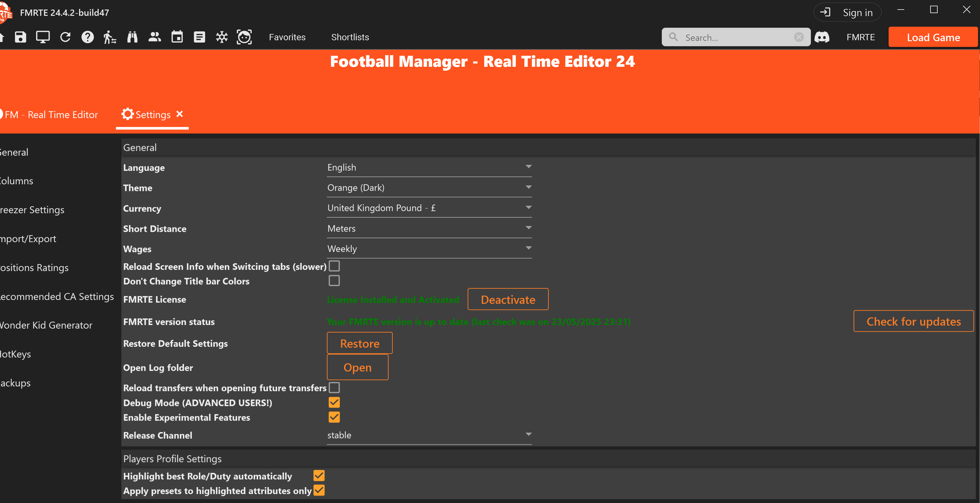Click the FMRTE app logo
Viewport: 980px width, 503px height.
[x=5, y=13]
